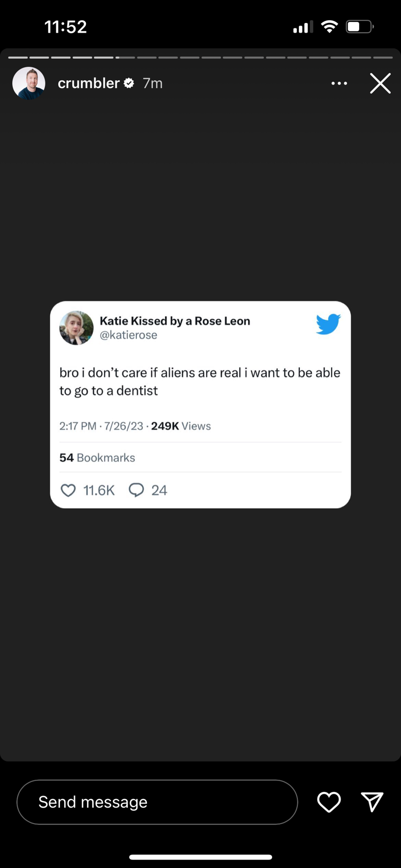This screenshot has width=401, height=868.
Task: Like the story with the heart icon
Action: click(x=329, y=802)
